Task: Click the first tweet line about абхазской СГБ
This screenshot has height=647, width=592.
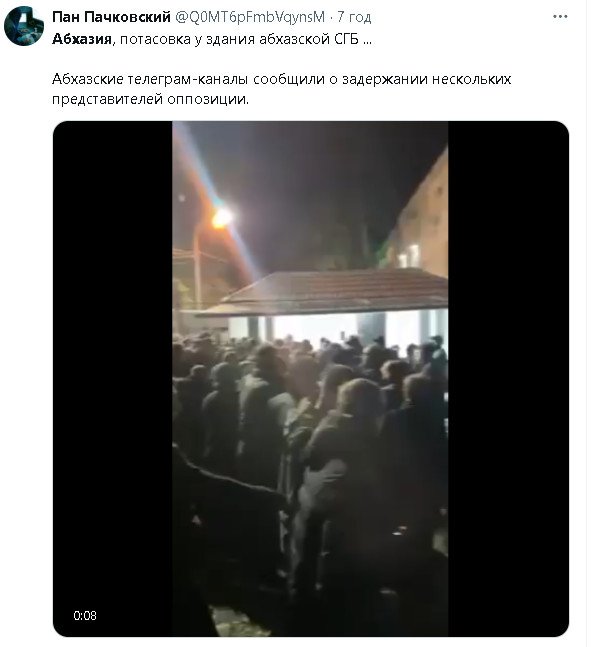Action: tap(212, 39)
